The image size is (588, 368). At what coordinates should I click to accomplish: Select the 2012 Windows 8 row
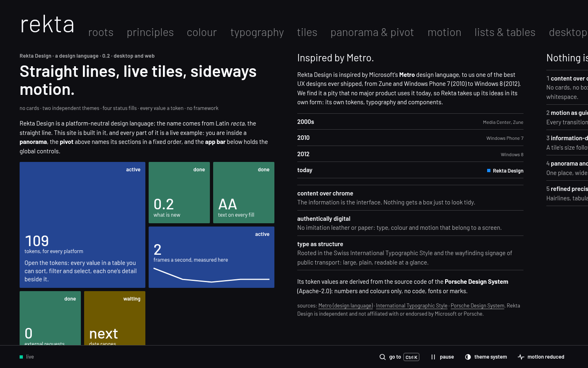point(410,154)
